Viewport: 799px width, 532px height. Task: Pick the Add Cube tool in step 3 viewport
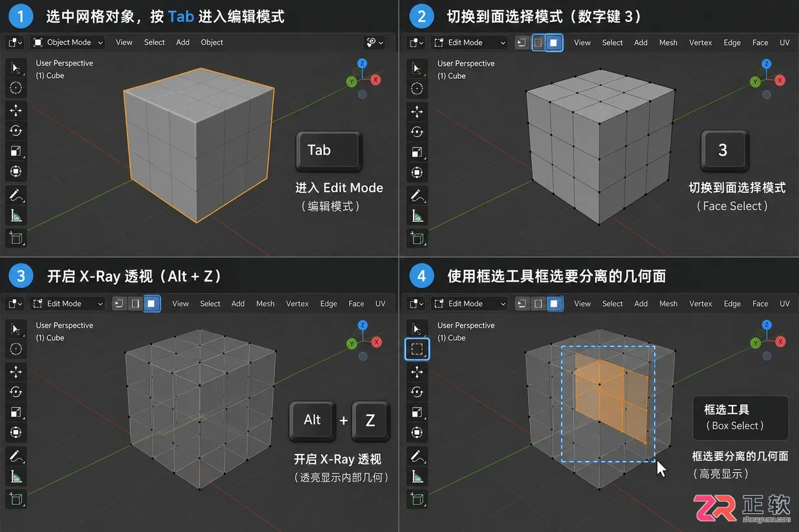[x=16, y=498]
